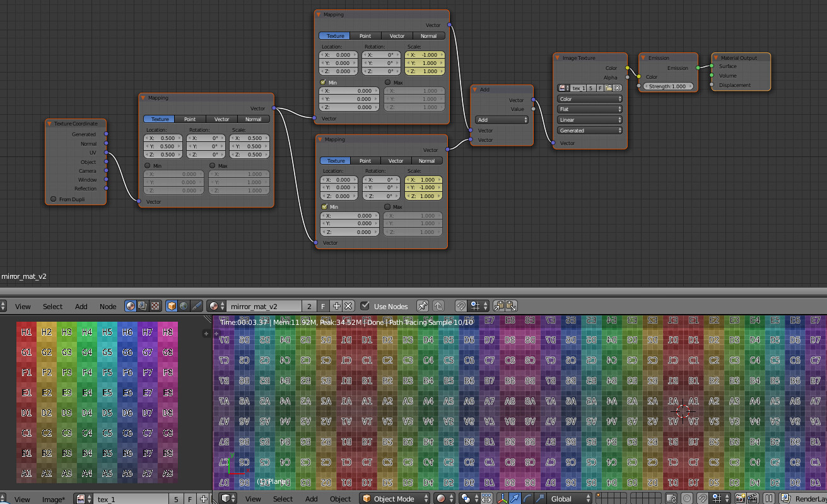Toggle Use Nodes checkbox
Viewport: 827px width, 504px height.
tap(365, 306)
